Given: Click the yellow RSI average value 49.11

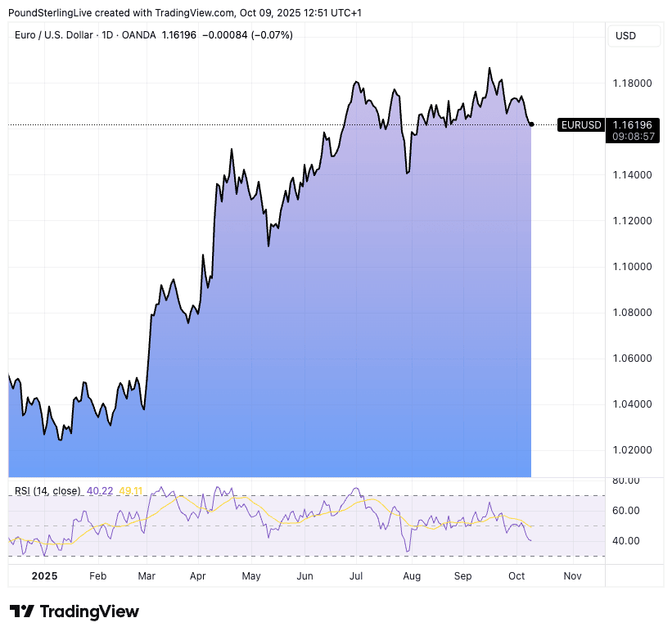Looking at the screenshot, I should [131, 491].
